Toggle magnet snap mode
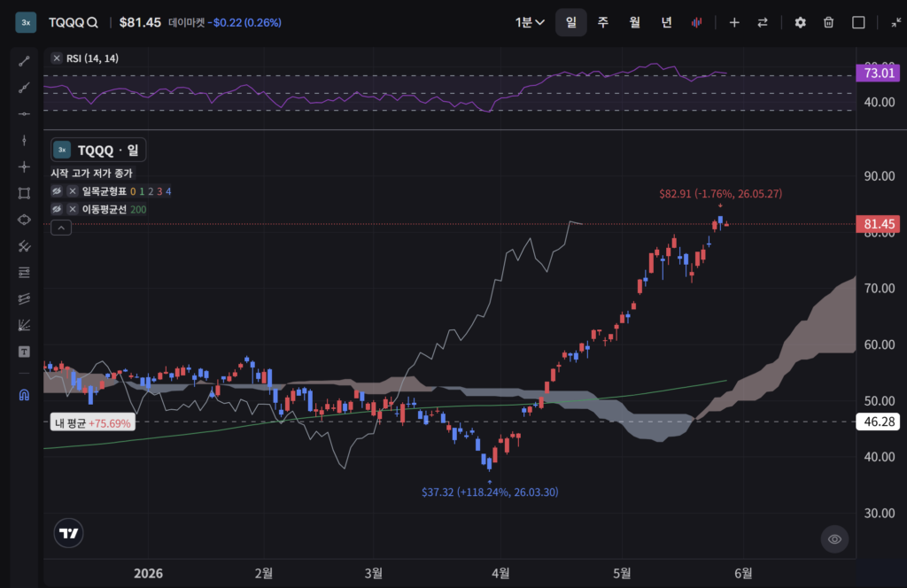This screenshot has height=588, width=907. 24,395
